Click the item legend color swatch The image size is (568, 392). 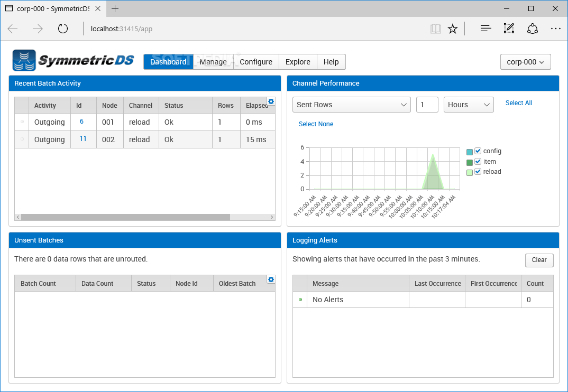[x=470, y=163]
